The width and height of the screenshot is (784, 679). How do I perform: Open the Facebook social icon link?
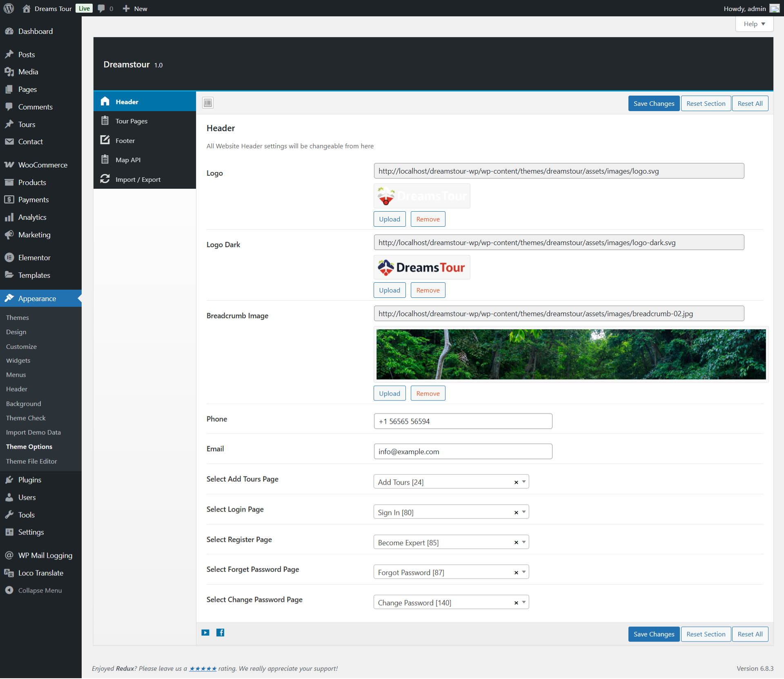tap(220, 632)
